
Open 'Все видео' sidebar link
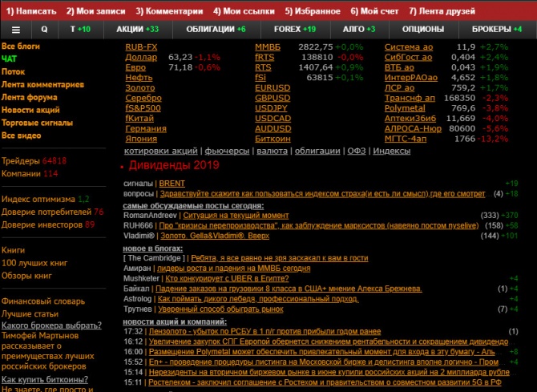(x=21, y=135)
